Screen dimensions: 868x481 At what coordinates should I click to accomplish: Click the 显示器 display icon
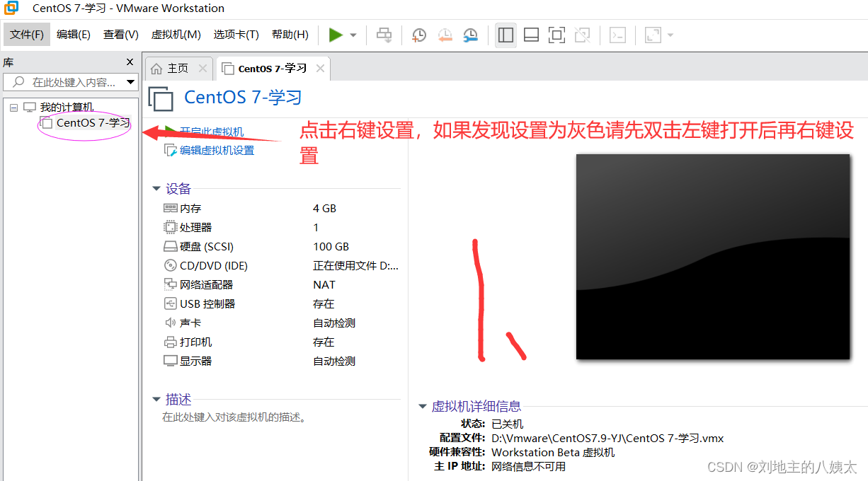coord(170,361)
